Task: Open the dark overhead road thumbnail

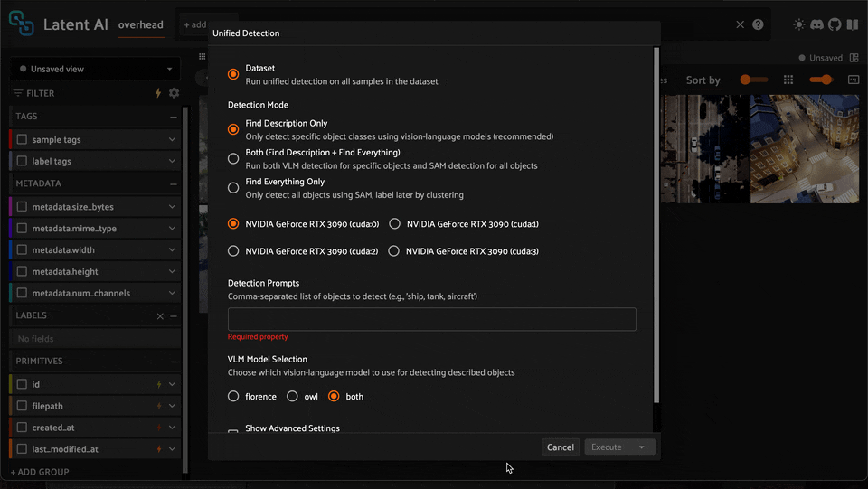Action: 705,149
